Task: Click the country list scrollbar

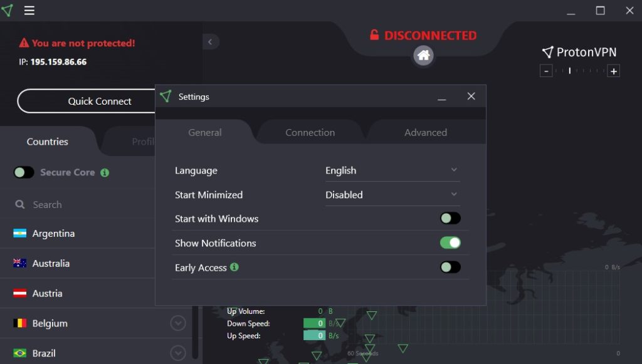Action: (196, 332)
